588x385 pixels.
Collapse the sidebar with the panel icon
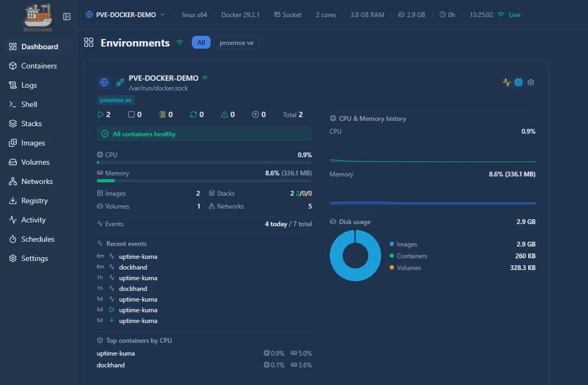point(67,17)
